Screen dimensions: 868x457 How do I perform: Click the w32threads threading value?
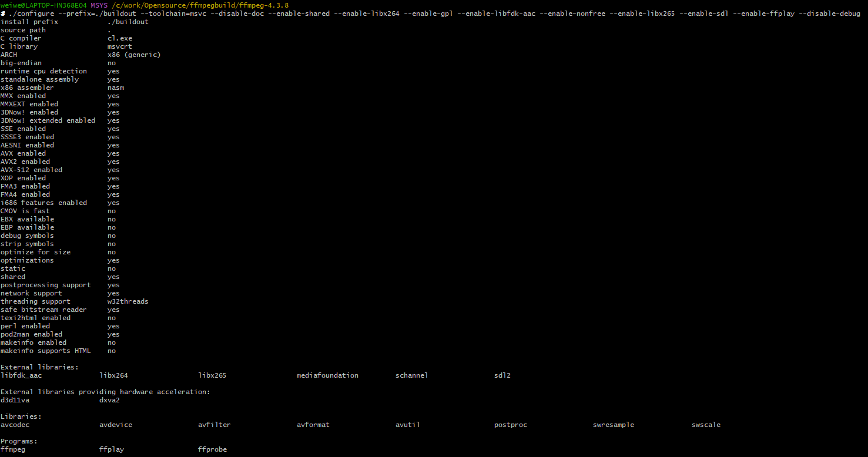pyautogui.click(x=128, y=301)
